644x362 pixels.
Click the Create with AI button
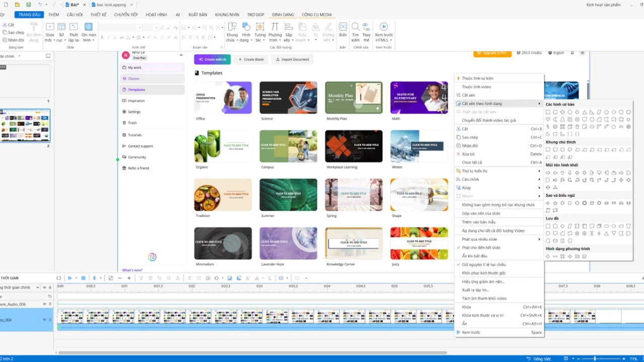tap(212, 59)
